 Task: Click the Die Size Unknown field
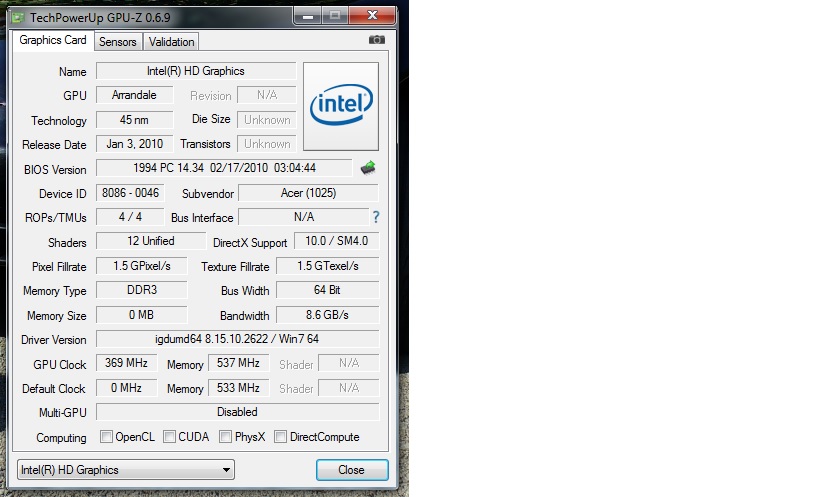click(267, 120)
